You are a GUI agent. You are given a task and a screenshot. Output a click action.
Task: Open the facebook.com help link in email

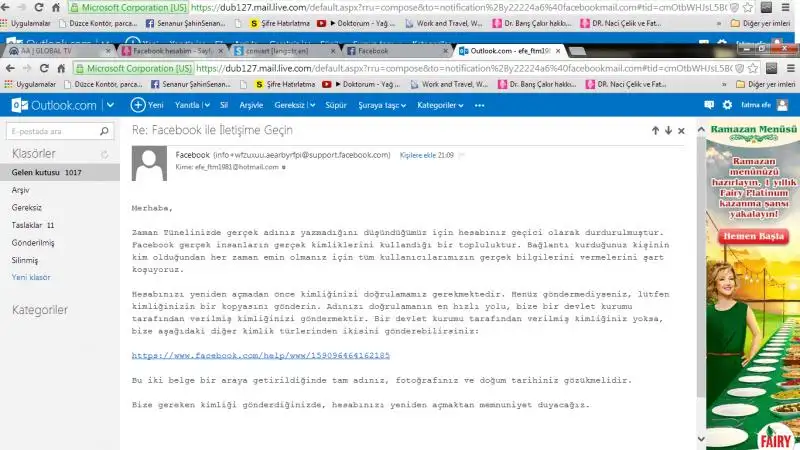point(260,355)
